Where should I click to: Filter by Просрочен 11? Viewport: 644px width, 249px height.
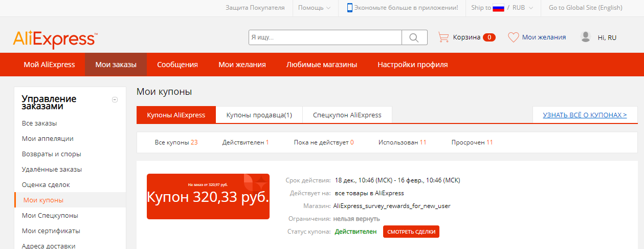[x=472, y=142]
